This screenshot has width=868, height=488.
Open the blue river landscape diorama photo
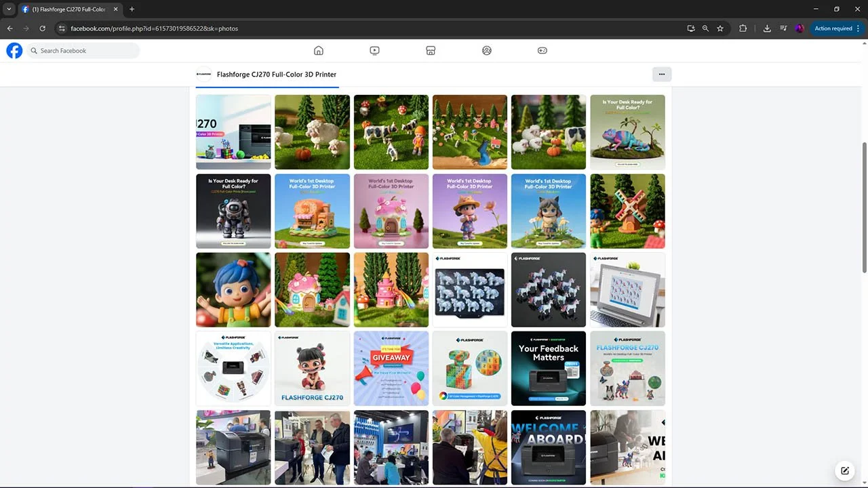point(470,132)
